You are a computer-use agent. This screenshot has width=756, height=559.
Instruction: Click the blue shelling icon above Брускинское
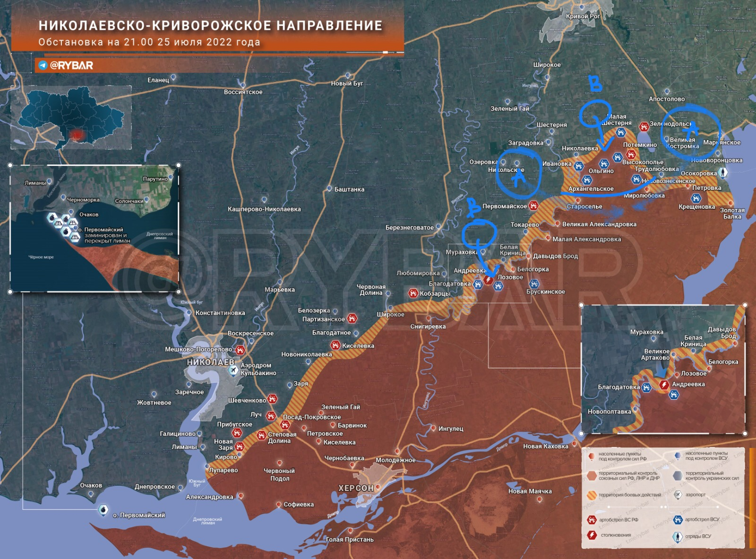(x=534, y=284)
